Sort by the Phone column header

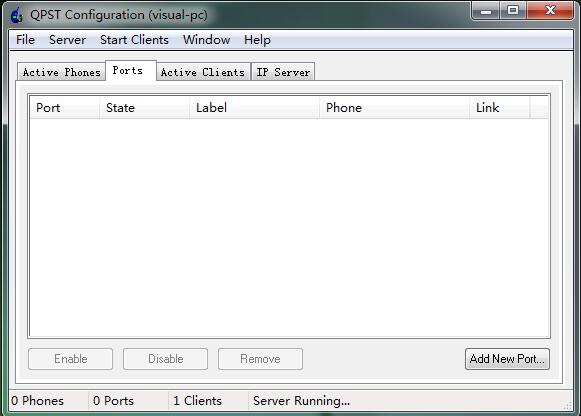tap(395, 107)
